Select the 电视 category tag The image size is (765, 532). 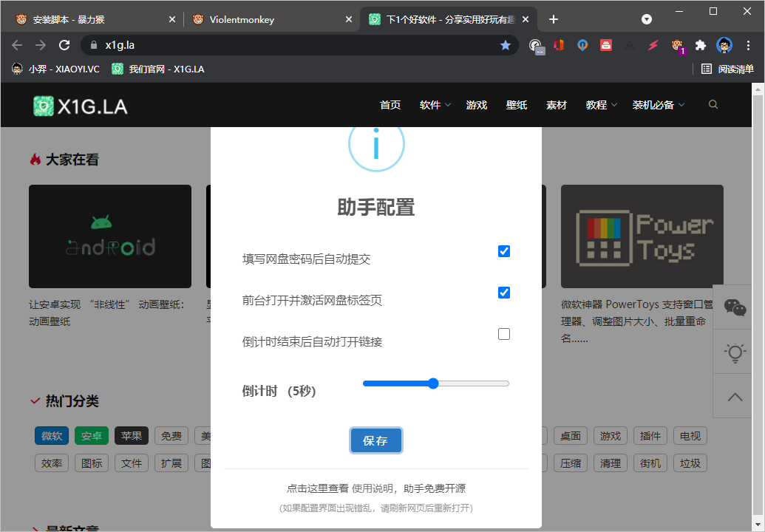[690, 436]
